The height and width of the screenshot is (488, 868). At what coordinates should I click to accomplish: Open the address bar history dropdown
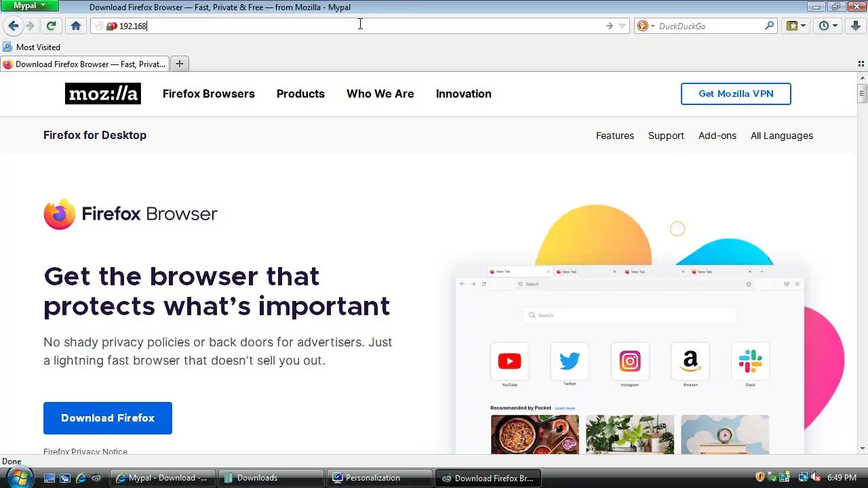[x=622, y=26]
